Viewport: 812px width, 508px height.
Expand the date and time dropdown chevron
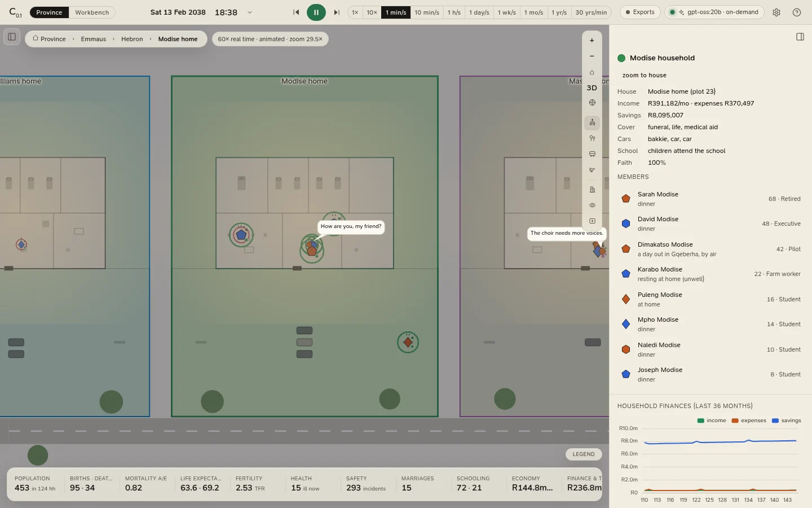point(250,12)
